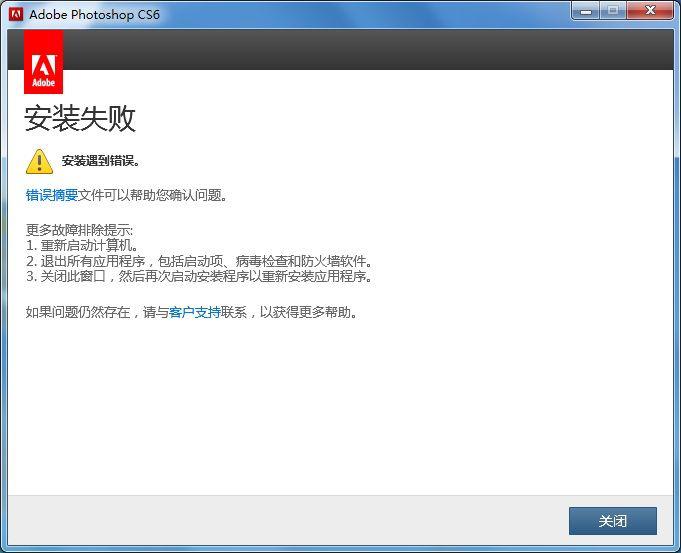
Task: Open the 客户支持 link
Action: coord(195,312)
